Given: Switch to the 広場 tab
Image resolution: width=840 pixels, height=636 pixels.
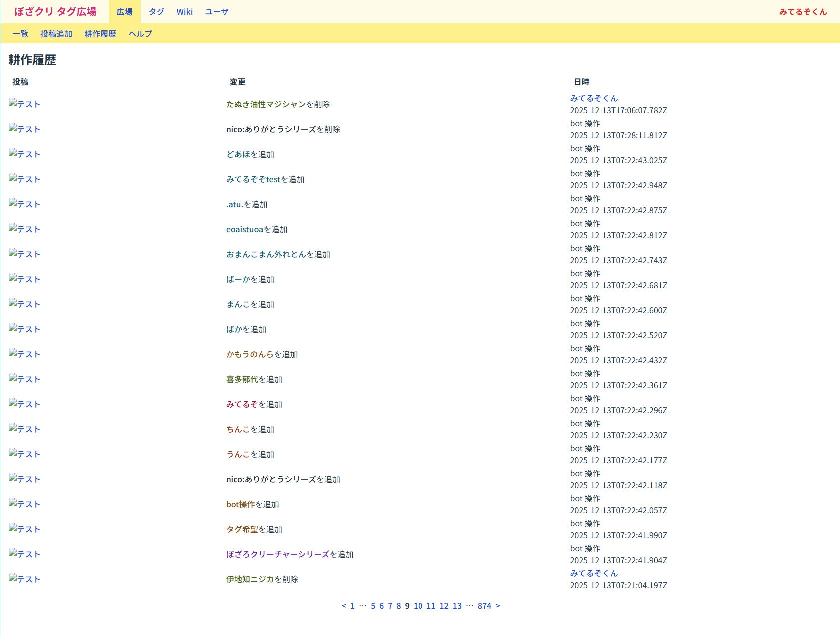Looking at the screenshot, I should [124, 12].
